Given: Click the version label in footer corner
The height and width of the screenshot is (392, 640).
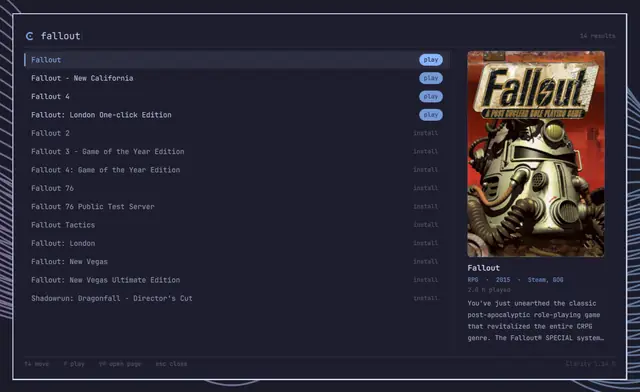Looking at the screenshot, I should click(x=590, y=364).
